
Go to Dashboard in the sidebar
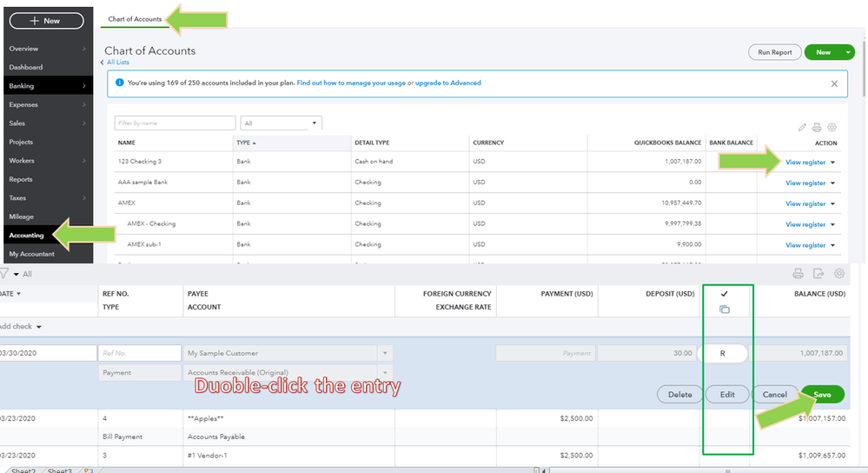click(x=48, y=67)
